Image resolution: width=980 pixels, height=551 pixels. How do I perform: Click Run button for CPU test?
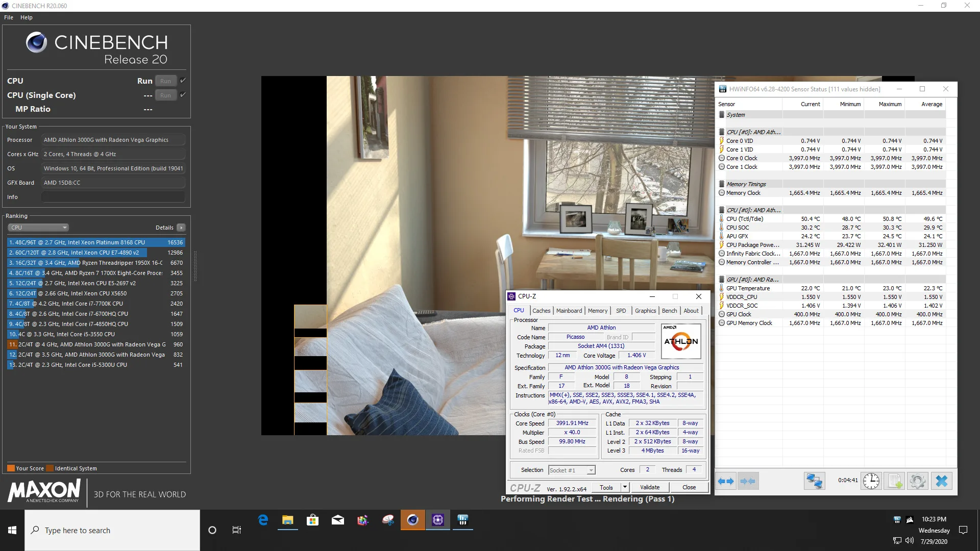click(166, 81)
